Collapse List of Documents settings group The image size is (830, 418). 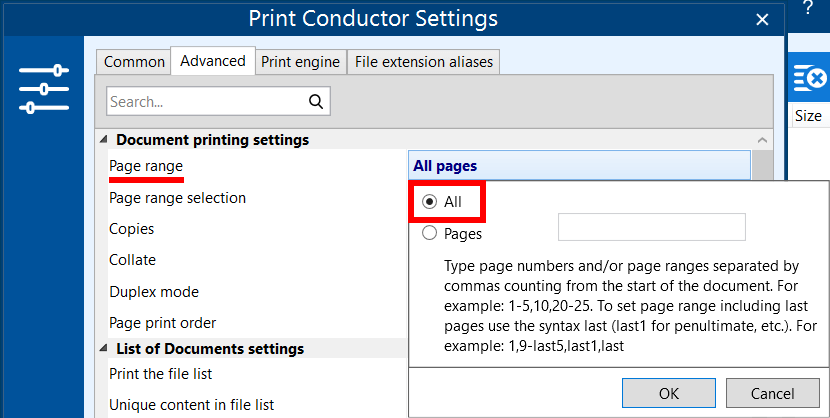[x=104, y=348]
